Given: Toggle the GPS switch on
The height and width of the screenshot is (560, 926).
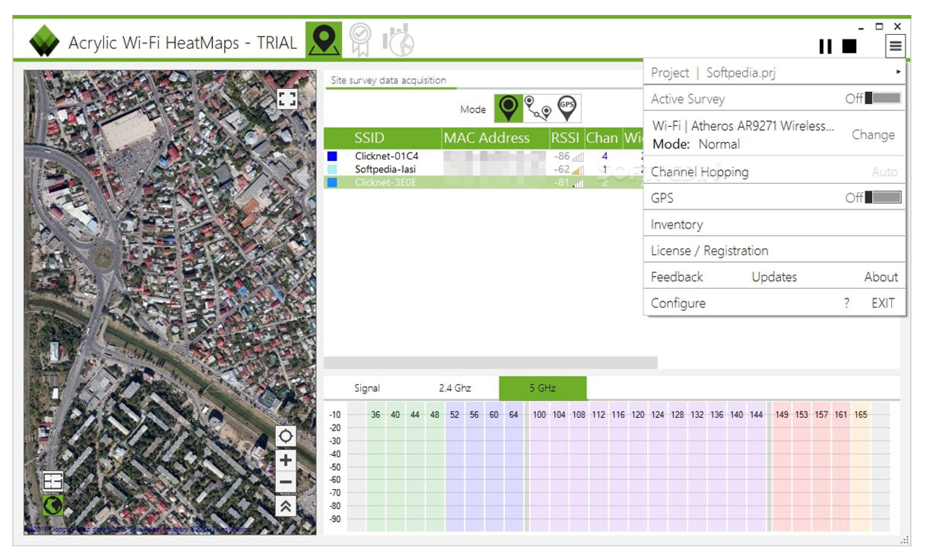Looking at the screenshot, I should point(883,197).
